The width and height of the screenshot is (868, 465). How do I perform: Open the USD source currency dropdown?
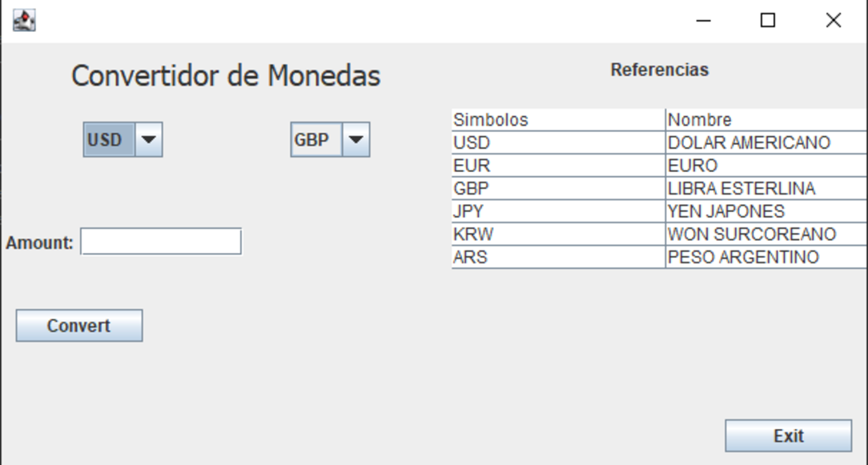tap(109, 138)
